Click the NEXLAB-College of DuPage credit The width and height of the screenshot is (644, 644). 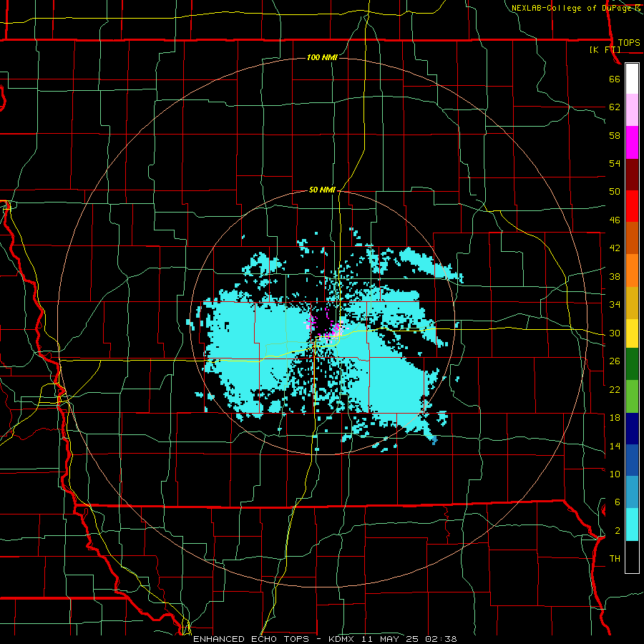click(573, 8)
